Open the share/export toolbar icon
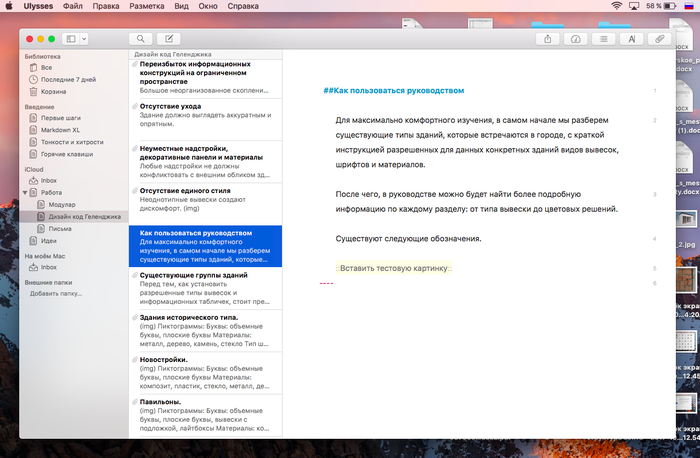The height and width of the screenshot is (458, 700). coord(548,39)
